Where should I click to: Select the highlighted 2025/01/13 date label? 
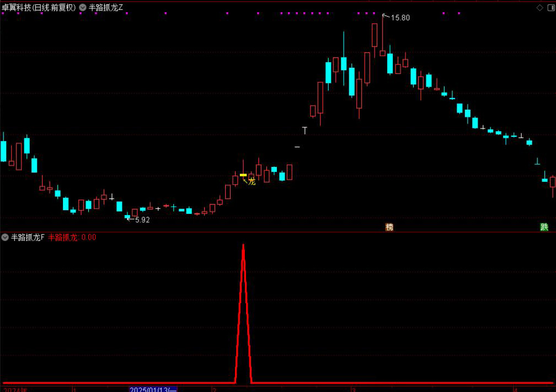click(x=153, y=389)
